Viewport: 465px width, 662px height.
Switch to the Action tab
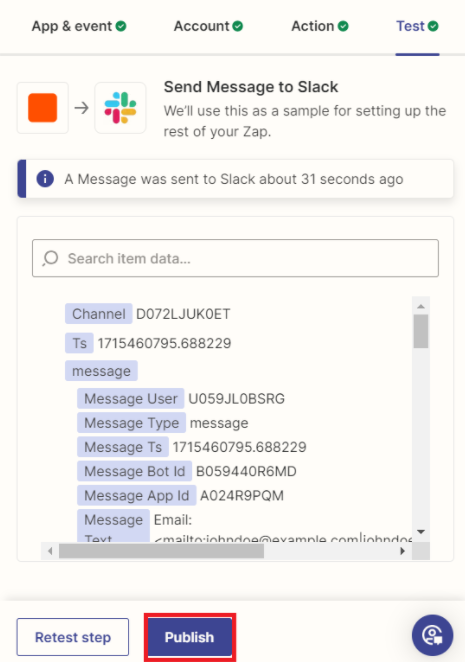[x=320, y=26]
